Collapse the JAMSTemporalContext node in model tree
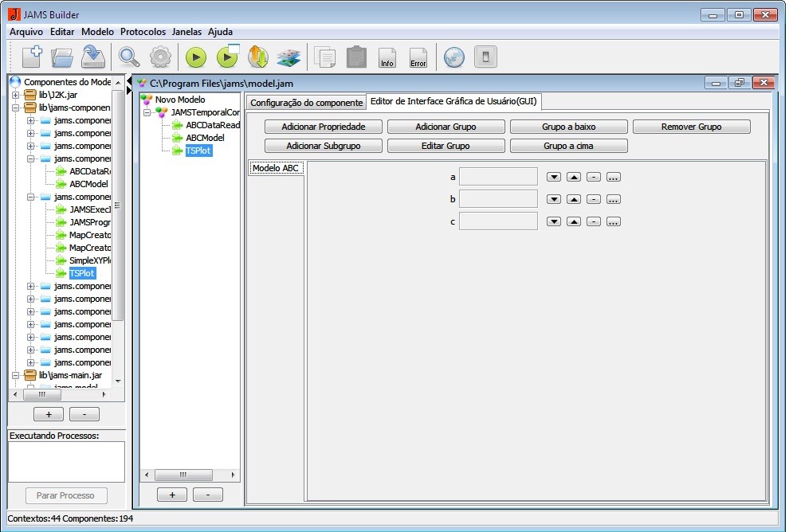This screenshot has width=789, height=532. 147,113
